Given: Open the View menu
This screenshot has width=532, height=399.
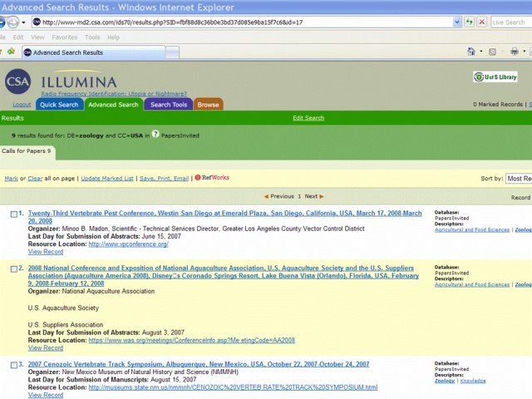Looking at the screenshot, I should 37,37.
